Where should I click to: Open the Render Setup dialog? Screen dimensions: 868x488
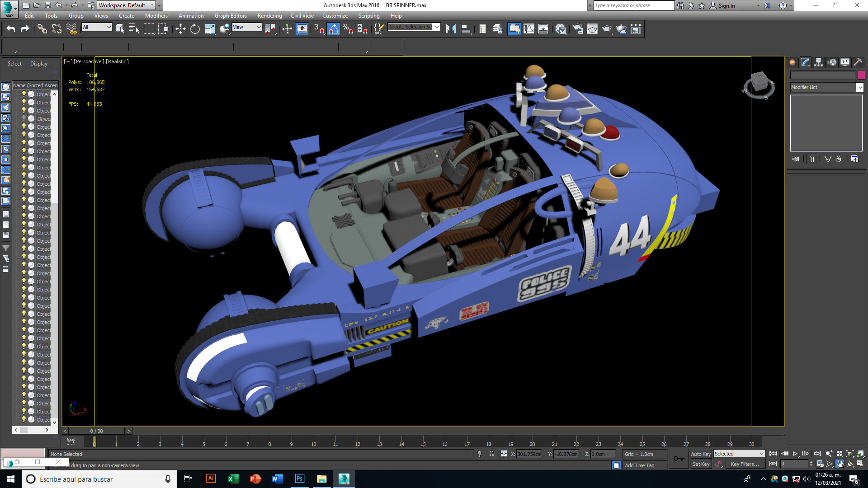[578, 29]
